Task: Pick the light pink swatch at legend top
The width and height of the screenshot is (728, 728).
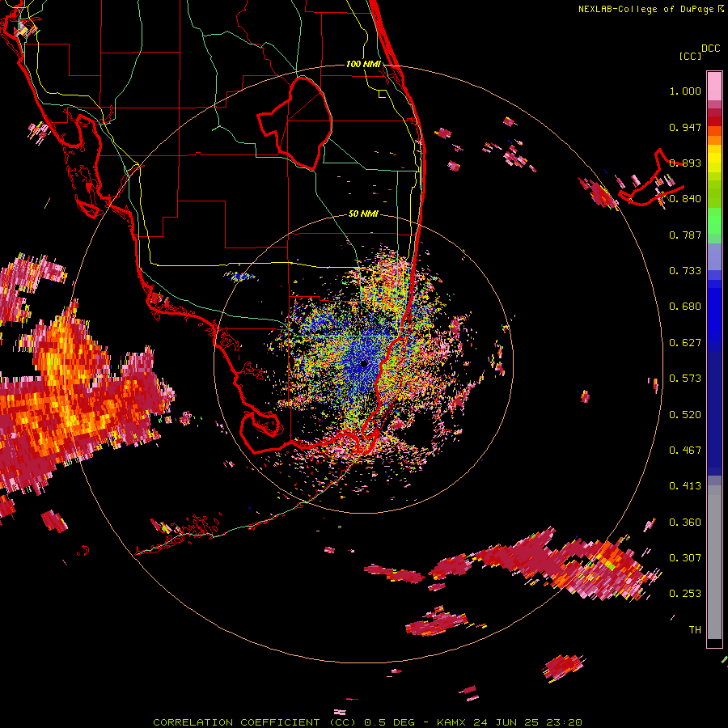Action: 714,86
